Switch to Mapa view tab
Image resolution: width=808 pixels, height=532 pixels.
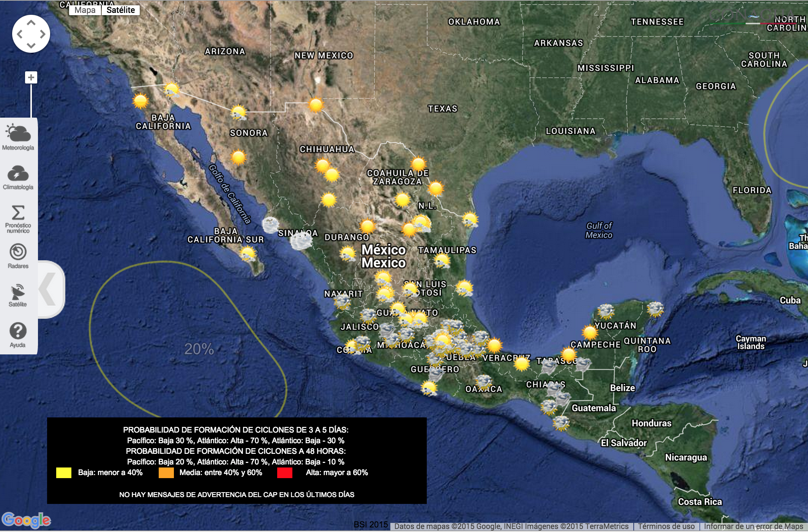click(85, 10)
